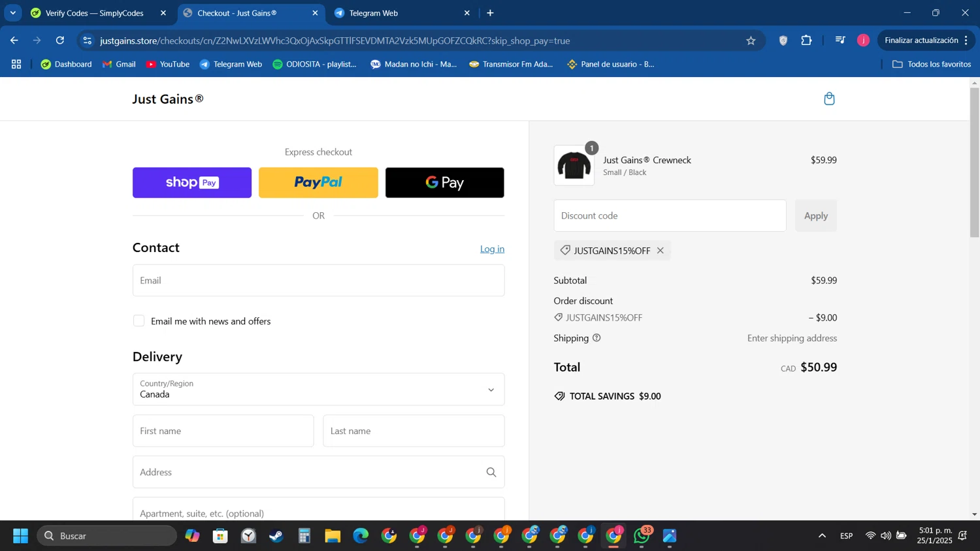Expand the Country/Region dropdown

318,389
